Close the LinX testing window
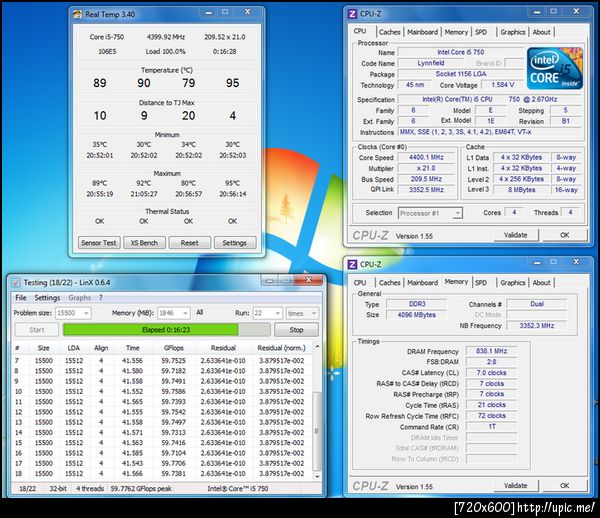 click(308, 280)
